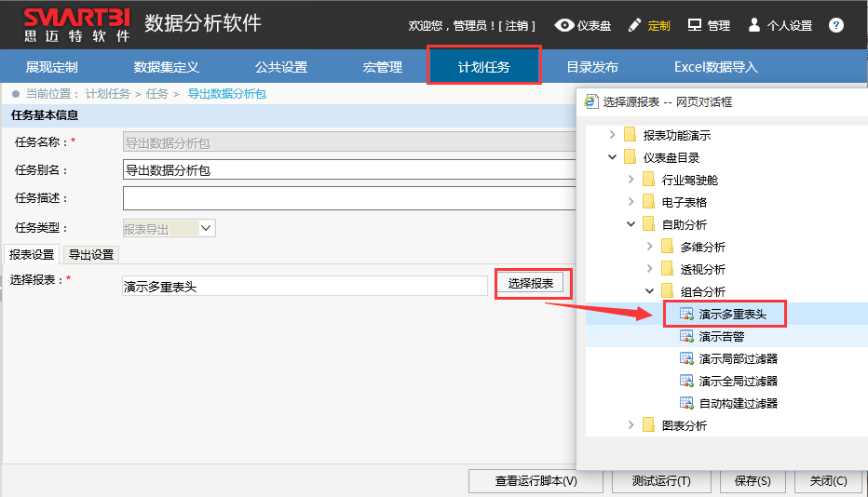This screenshot has height=497, width=868.
Task: Click the 仪表盘目录 folder icon
Action: (x=630, y=157)
